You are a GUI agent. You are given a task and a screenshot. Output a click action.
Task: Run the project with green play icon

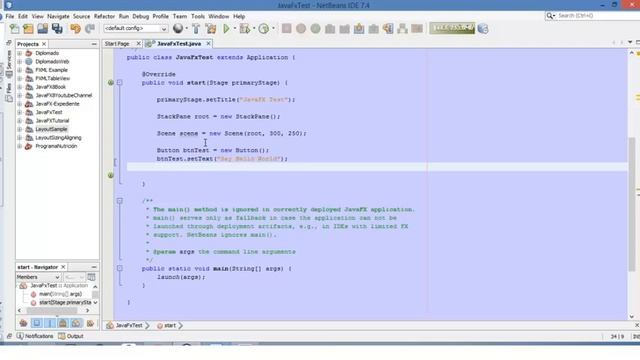[x=226, y=29]
